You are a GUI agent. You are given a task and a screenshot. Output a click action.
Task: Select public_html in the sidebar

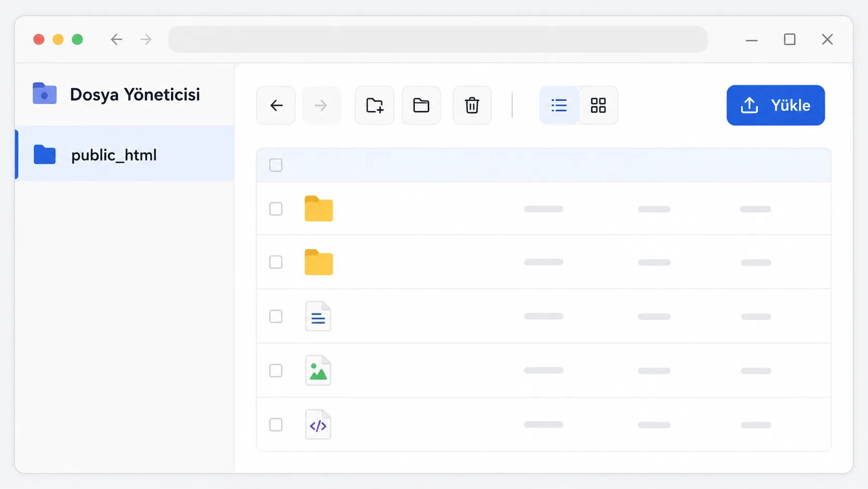coord(125,154)
